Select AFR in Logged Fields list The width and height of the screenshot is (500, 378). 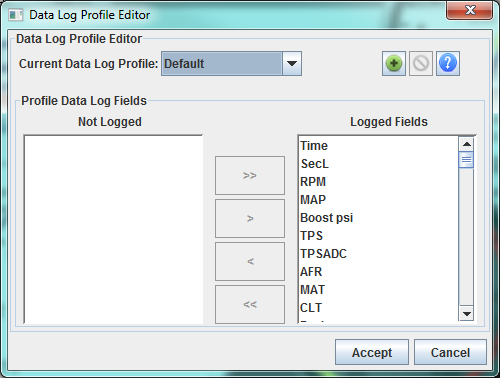coord(379,272)
